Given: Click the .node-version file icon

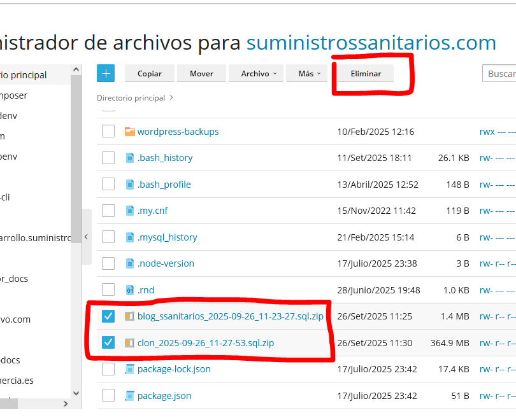Looking at the screenshot, I should coord(130,263).
